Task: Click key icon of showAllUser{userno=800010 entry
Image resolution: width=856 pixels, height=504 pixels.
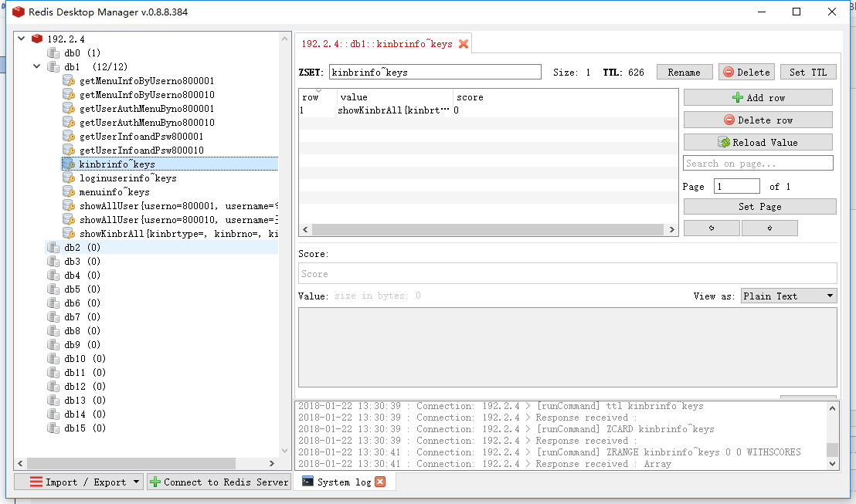Action: click(69, 220)
